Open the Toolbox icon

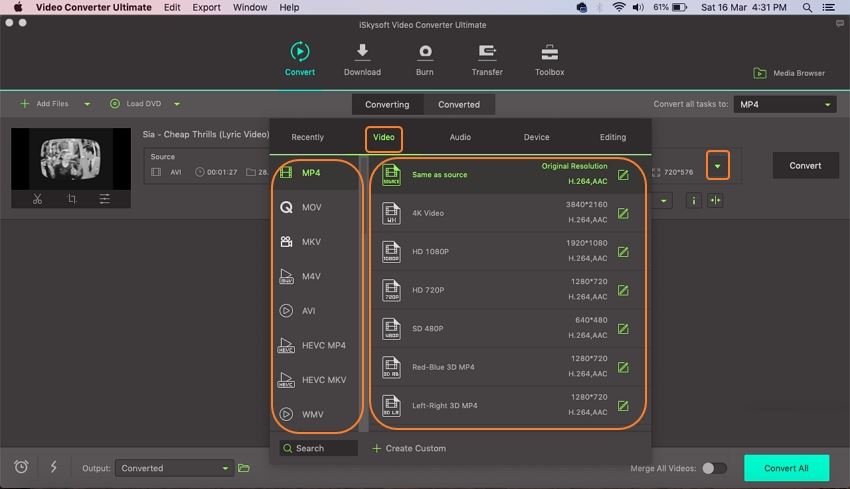click(549, 52)
